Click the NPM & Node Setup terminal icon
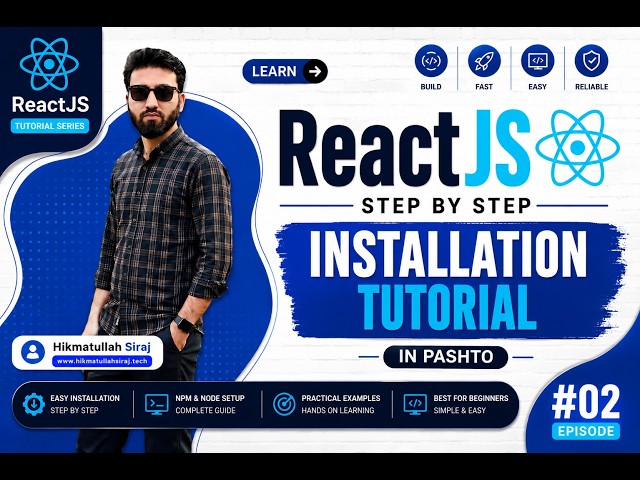640x480 pixels. (157, 404)
